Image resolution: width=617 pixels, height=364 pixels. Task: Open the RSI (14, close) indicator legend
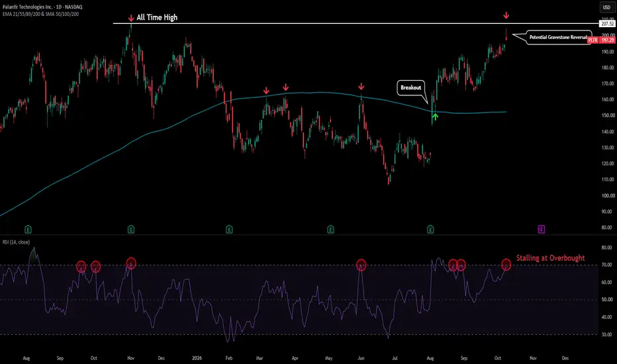(x=16, y=242)
